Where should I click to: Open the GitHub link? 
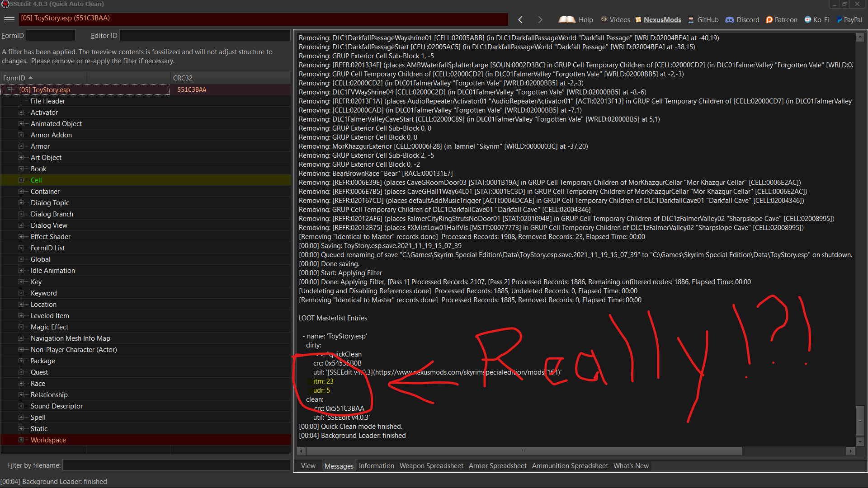pyautogui.click(x=703, y=19)
